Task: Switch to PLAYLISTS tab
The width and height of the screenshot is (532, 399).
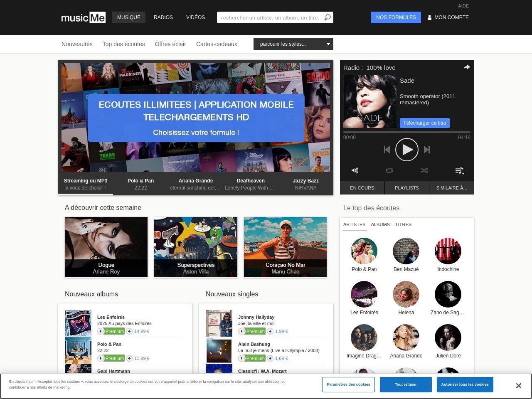Action: coord(407,188)
